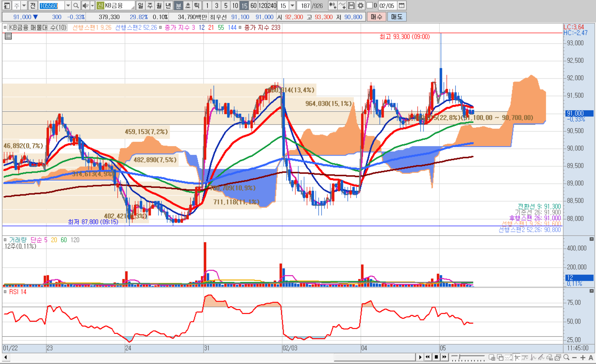
Task: Open the minute interval 15 dropdown arrow
Action: pyautogui.click(x=292, y=5)
